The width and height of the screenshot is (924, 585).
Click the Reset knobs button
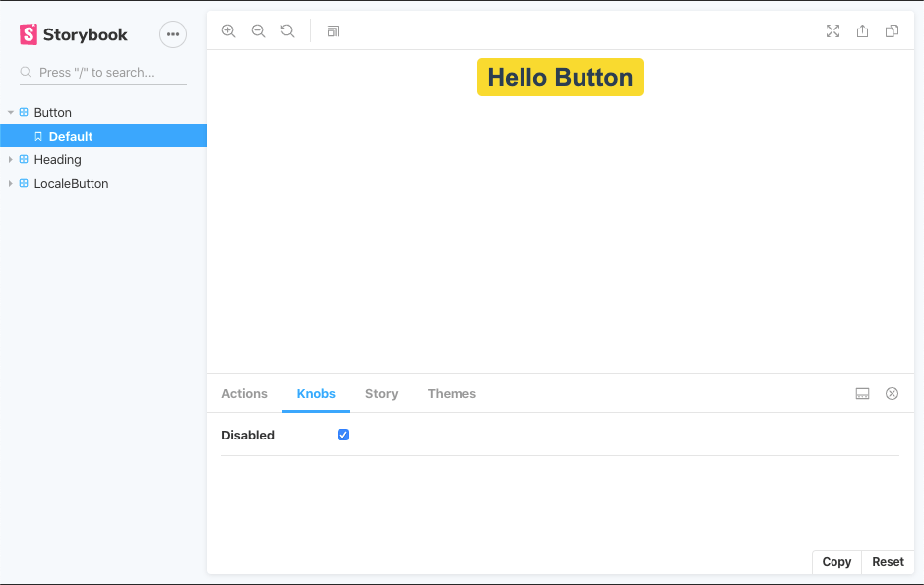888,562
